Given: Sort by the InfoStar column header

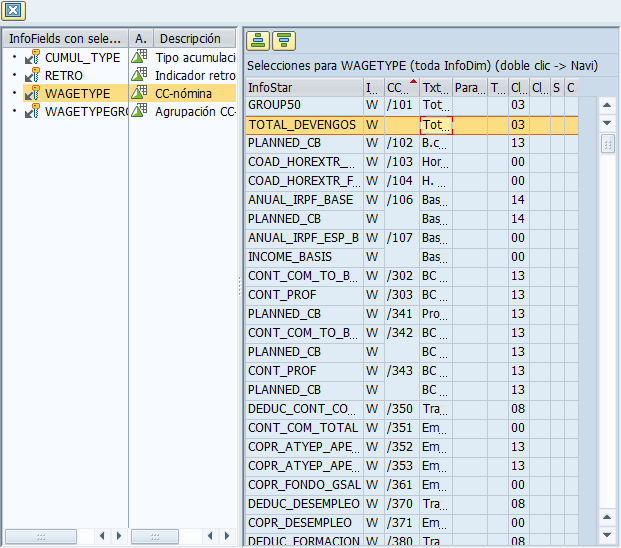Looking at the screenshot, I should tap(304, 88).
